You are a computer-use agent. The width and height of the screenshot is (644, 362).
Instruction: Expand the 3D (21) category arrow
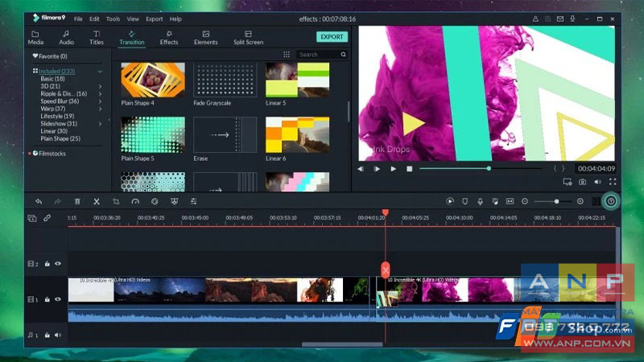[x=100, y=87]
